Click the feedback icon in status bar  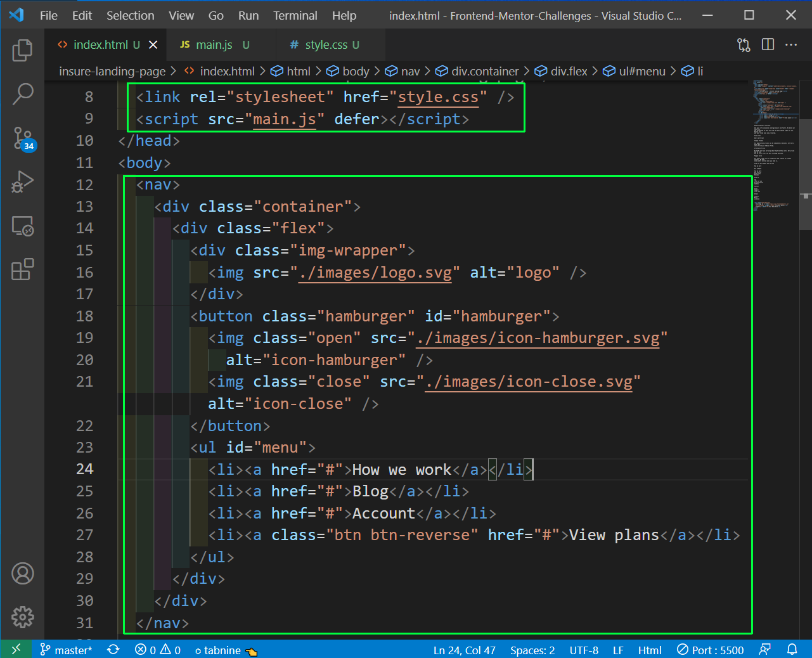(765, 650)
